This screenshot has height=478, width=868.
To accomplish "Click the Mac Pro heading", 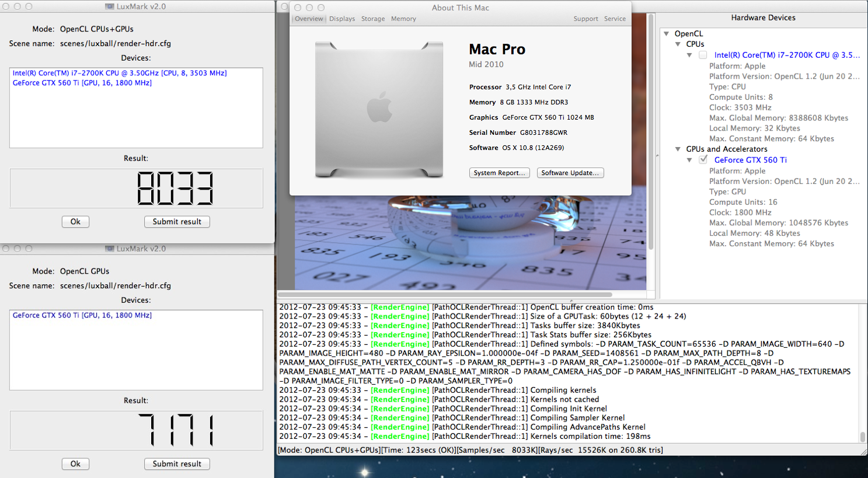I will tap(497, 50).
